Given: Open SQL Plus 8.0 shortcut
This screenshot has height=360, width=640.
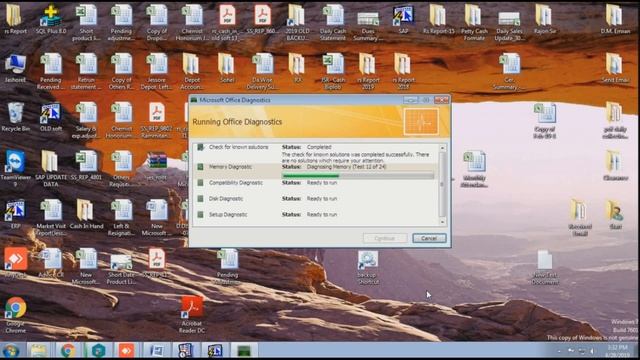Looking at the screenshot, I should point(51,20).
